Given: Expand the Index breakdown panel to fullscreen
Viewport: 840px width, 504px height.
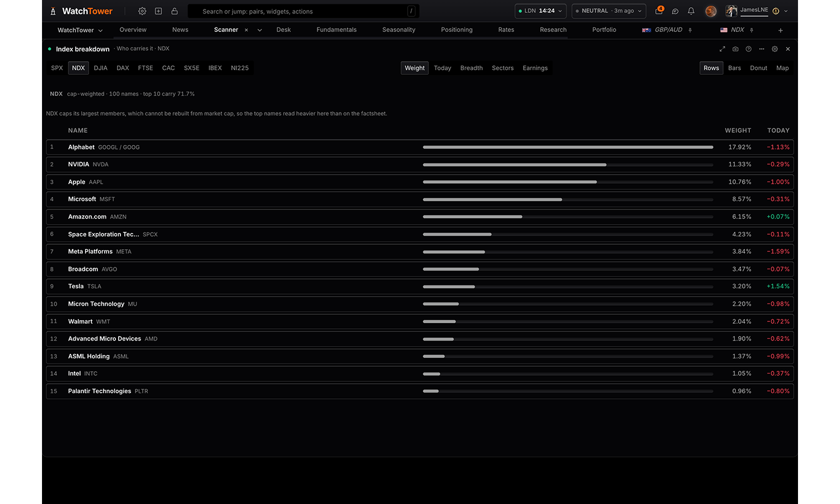Looking at the screenshot, I should [x=722, y=49].
